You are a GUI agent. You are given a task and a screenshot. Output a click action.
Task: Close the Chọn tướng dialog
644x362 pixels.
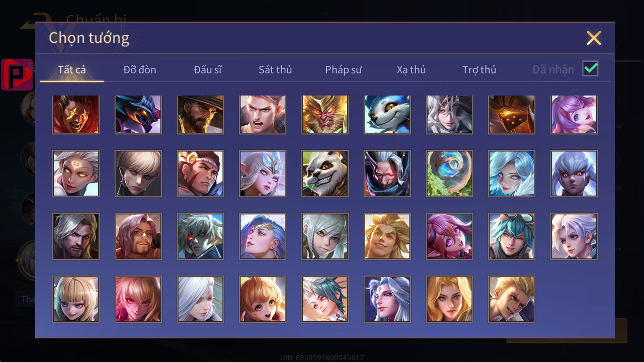click(594, 38)
